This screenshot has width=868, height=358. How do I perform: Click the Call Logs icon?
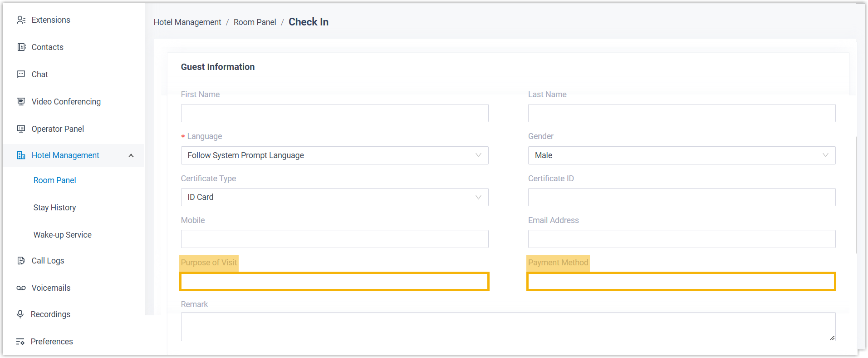(21, 261)
